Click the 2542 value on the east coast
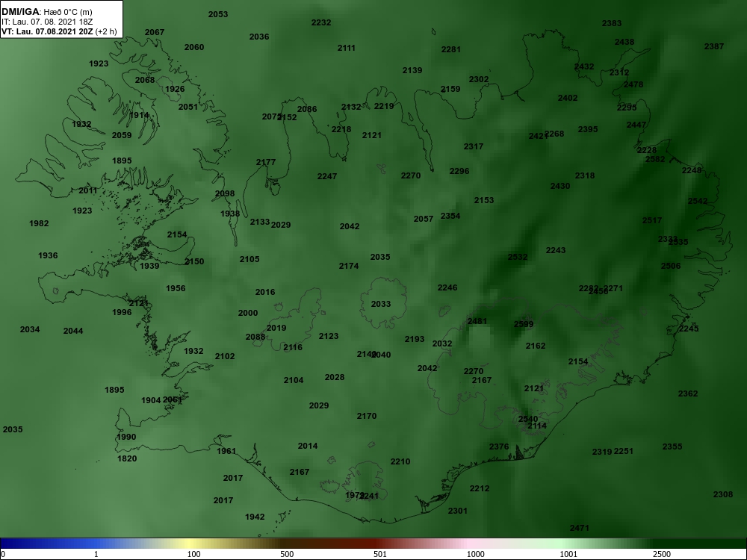Screen dimensions: 747x560 pyautogui.click(x=698, y=201)
